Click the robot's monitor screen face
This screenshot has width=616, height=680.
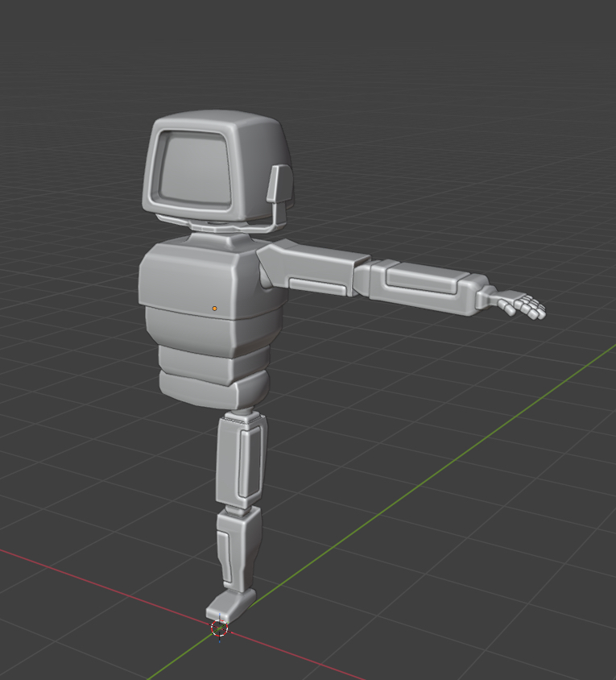pyautogui.click(x=196, y=170)
